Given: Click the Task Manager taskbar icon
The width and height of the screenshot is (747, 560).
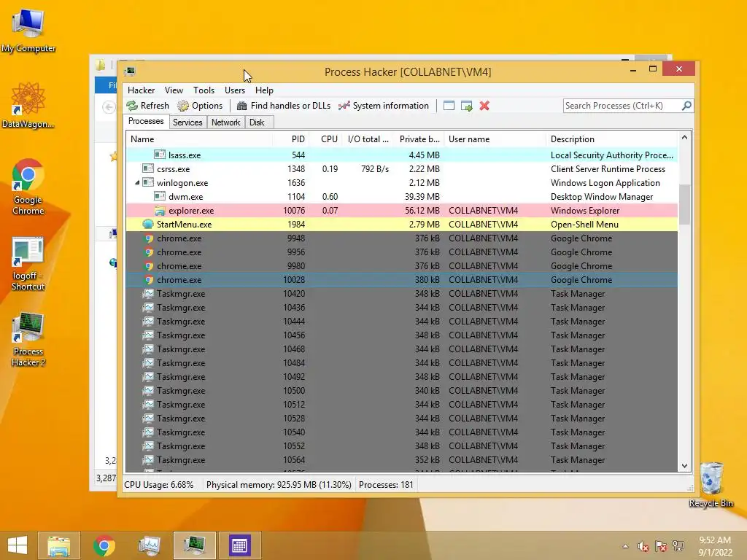Looking at the screenshot, I should point(149,545).
